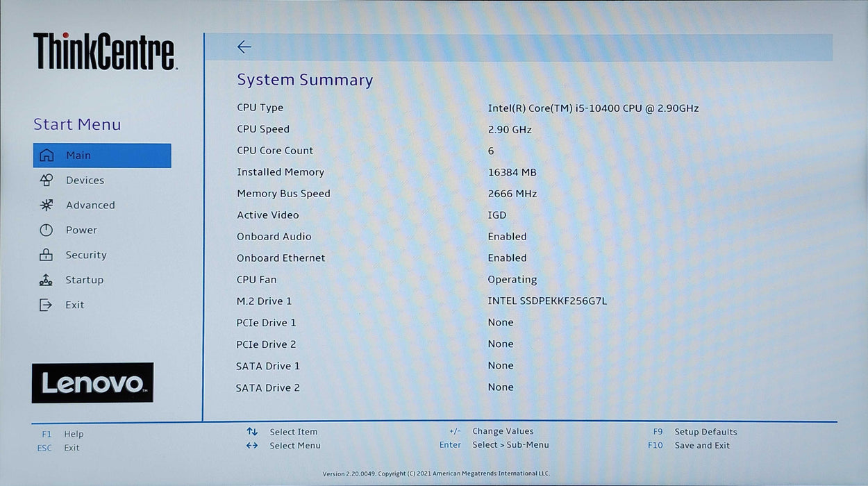Click the Lenovo logo
868x486 pixels.
pyautogui.click(x=92, y=383)
